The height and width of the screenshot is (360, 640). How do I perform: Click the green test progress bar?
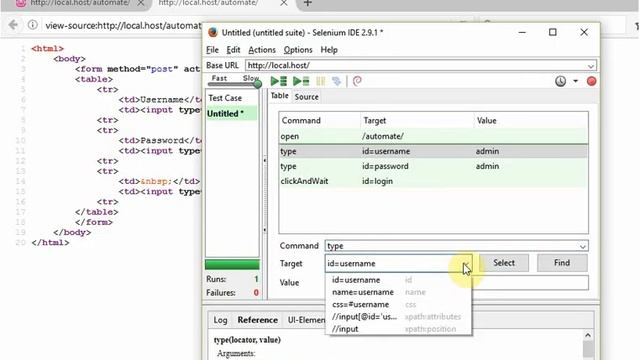pos(232,264)
